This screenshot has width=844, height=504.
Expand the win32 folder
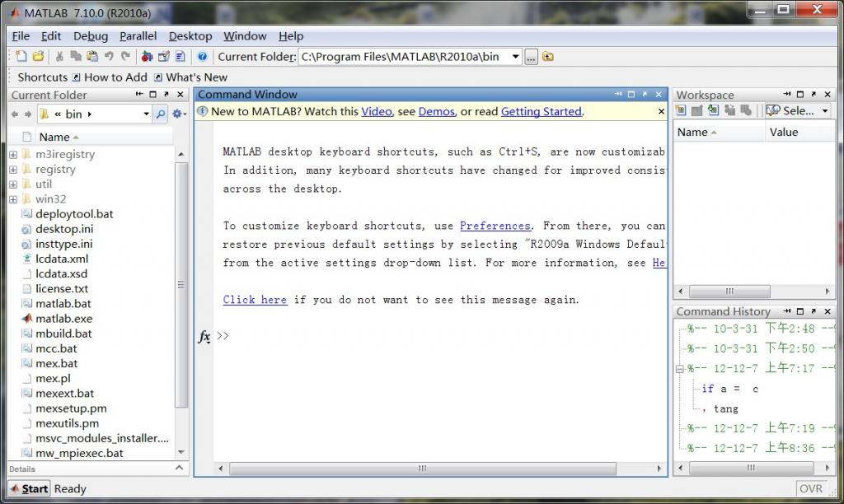click(x=13, y=199)
